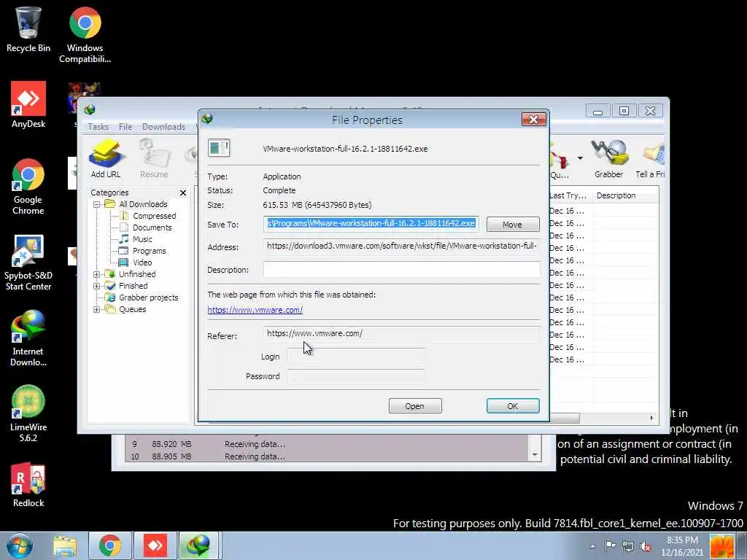
Task: Click the Referer field
Action: (x=402, y=334)
